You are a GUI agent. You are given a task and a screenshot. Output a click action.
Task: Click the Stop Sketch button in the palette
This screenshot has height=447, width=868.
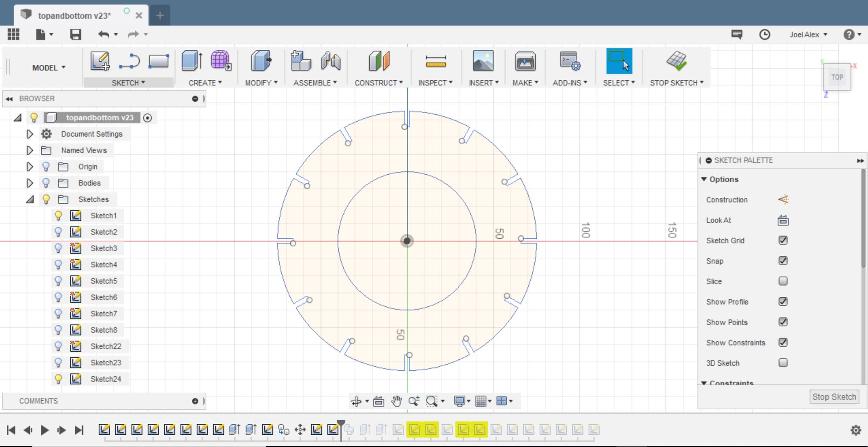tap(834, 397)
